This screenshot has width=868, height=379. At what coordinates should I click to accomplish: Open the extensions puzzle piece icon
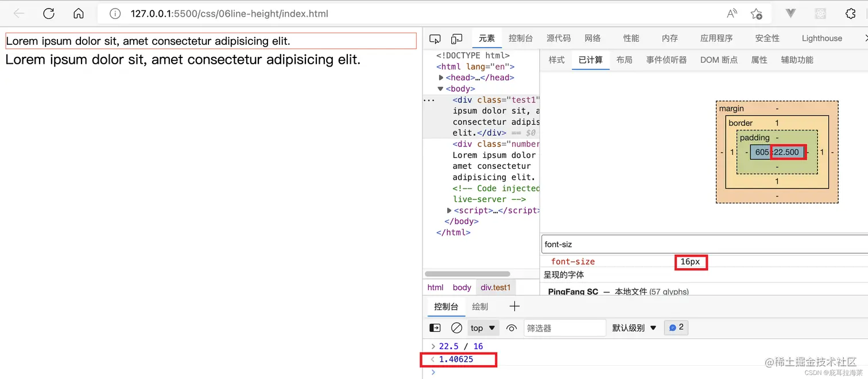click(851, 13)
